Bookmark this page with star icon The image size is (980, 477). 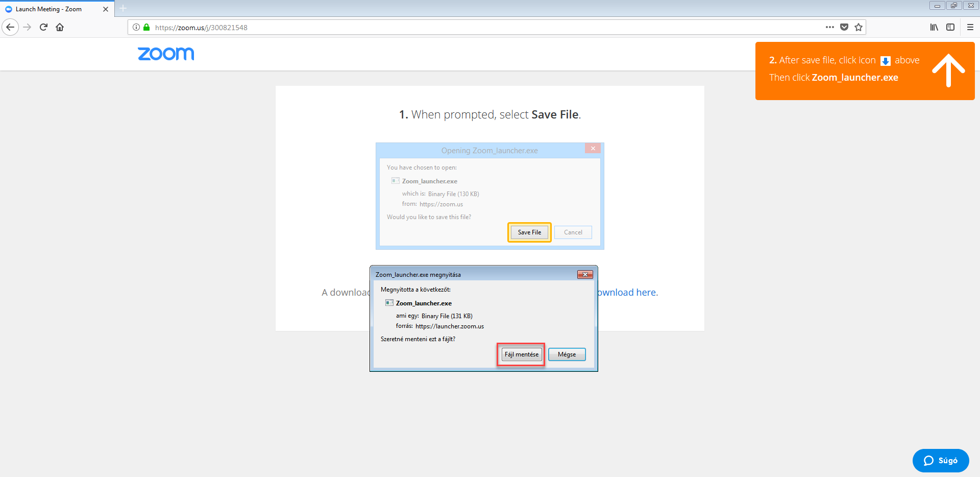(x=859, y=27)
